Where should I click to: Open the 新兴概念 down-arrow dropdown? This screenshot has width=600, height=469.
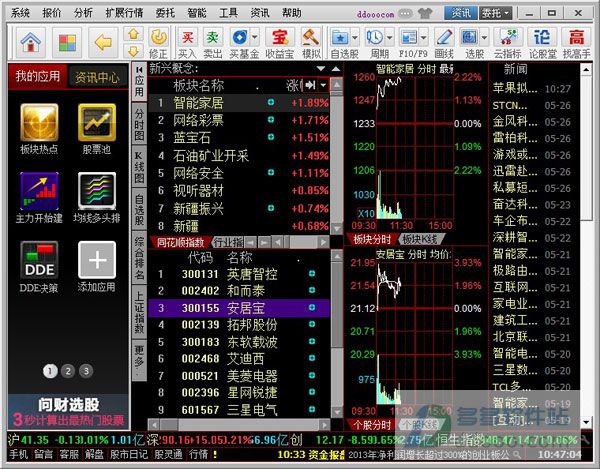point(321,69)
